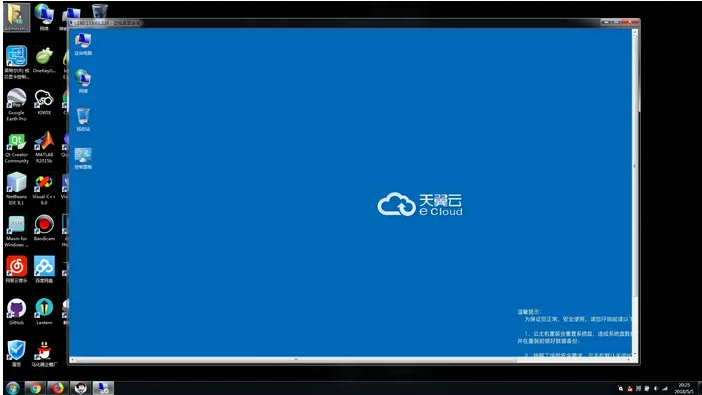Launch Bandicam screen recorder icon

pyautogui.click(x=44, y=228)
